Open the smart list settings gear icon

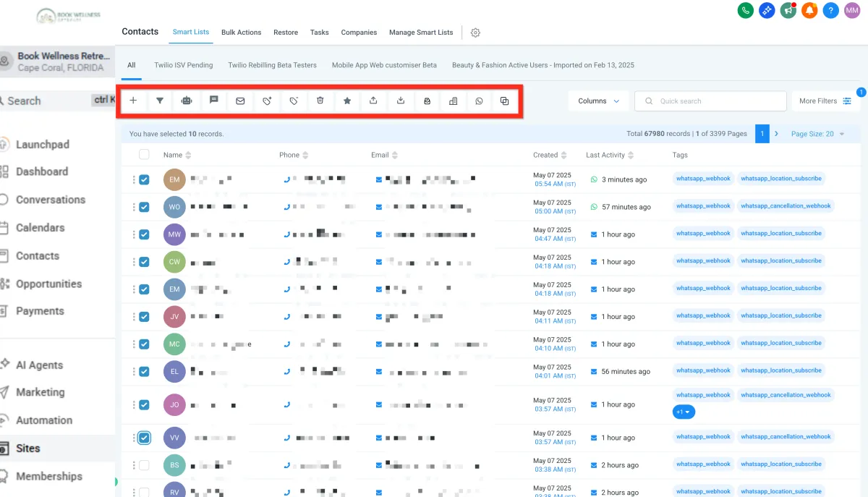click(x=475, y=33)
